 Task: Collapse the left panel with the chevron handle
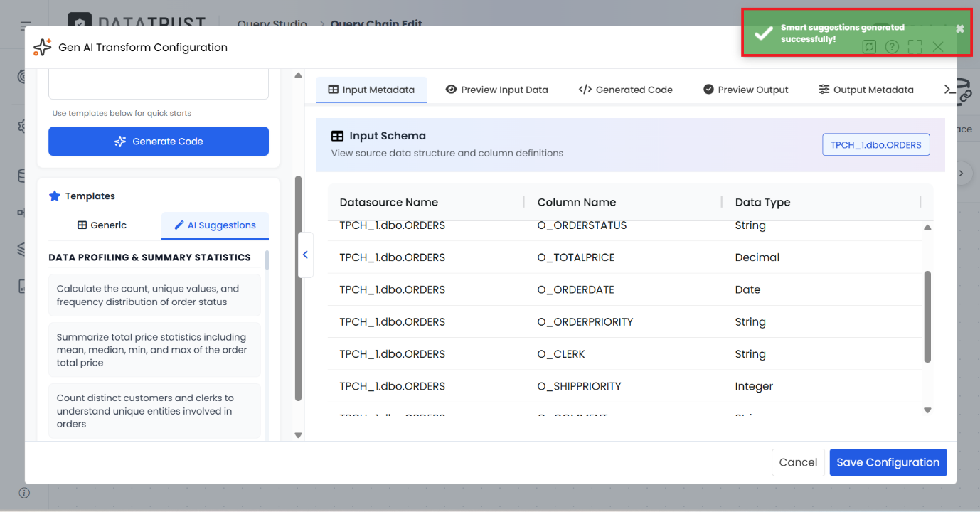point(305,255)
